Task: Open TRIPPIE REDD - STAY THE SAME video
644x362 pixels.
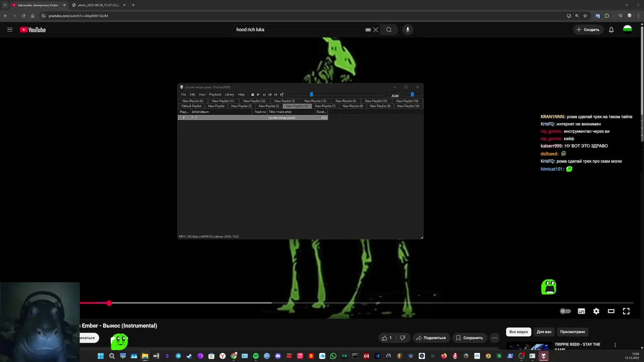Action: coord(577,347)
